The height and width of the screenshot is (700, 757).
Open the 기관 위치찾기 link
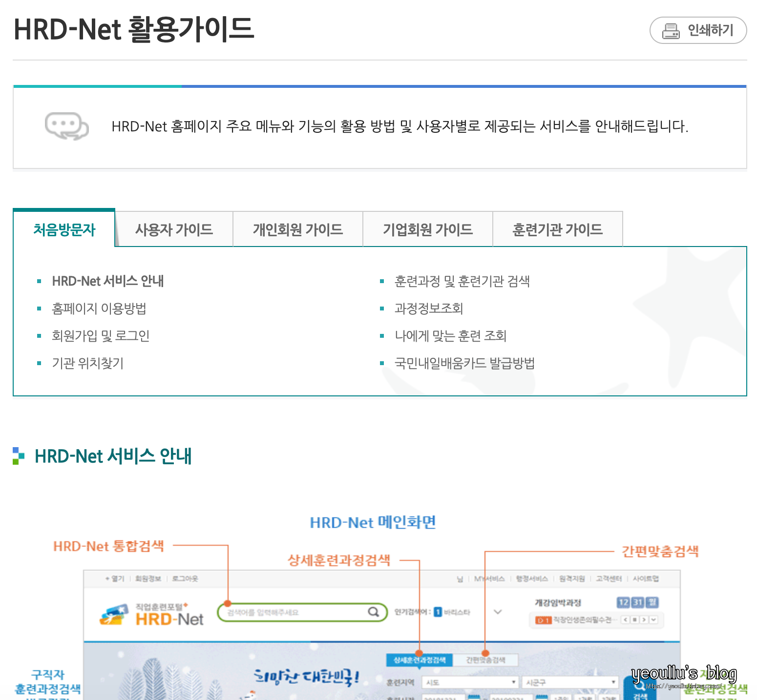88,363
